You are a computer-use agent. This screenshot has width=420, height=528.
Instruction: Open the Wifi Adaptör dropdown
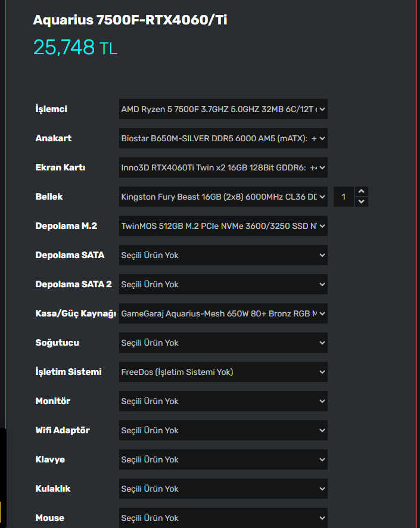223,430
